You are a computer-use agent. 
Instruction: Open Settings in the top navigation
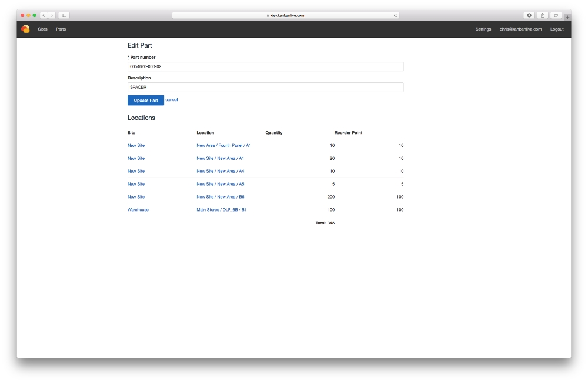(x=483, y=29)
